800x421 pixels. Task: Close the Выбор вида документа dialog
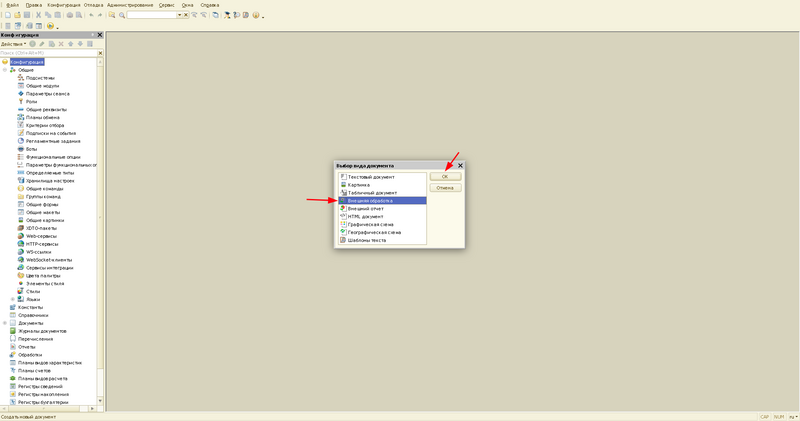point(460,165)
